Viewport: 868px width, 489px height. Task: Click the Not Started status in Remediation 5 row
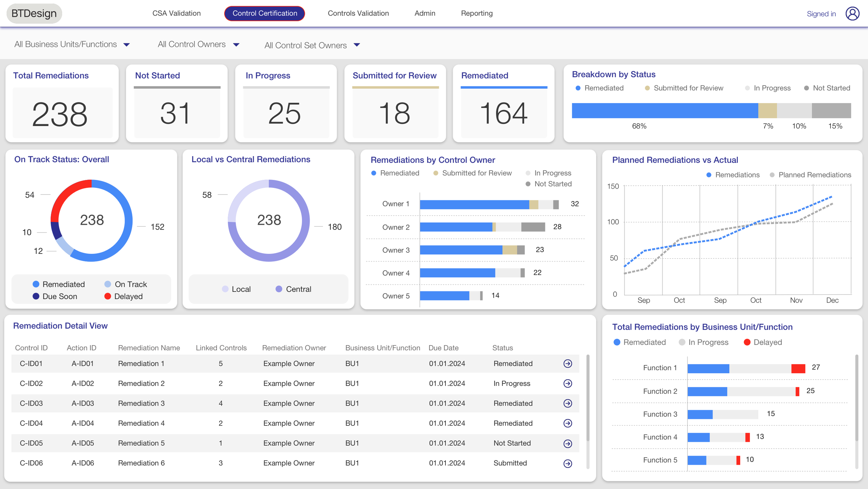[512, 443]
